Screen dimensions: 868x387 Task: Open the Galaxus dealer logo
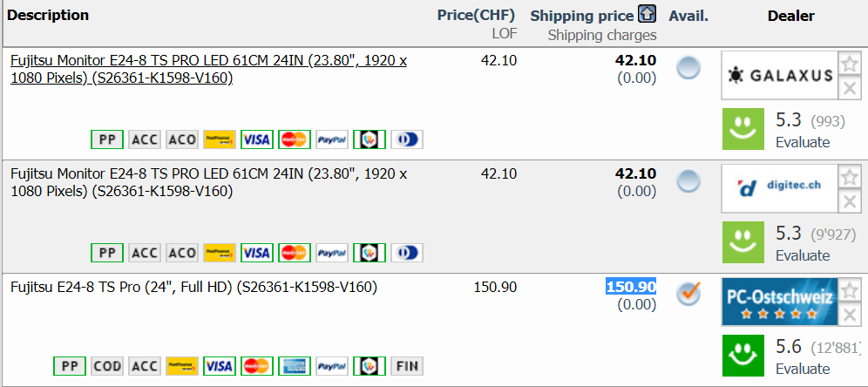[x=779, y=75]
